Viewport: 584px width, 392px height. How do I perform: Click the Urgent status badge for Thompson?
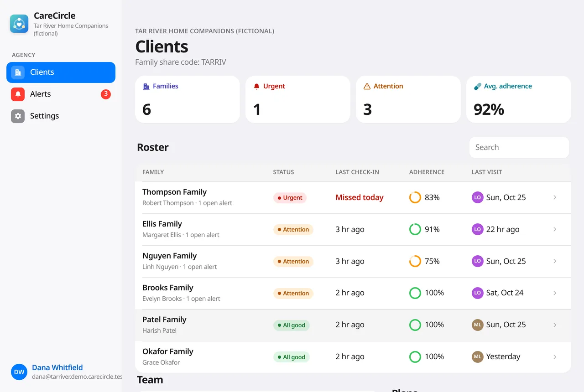pyautogui.click(x=290, y=197)
